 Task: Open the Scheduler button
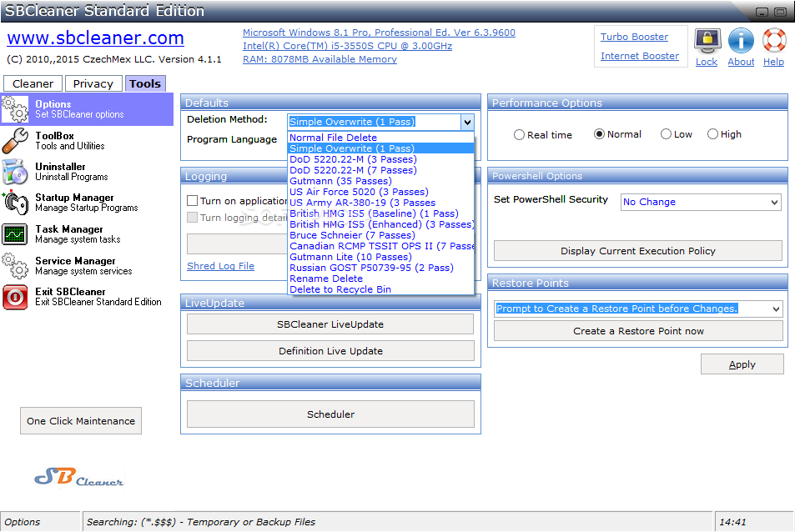pos(330,414)
